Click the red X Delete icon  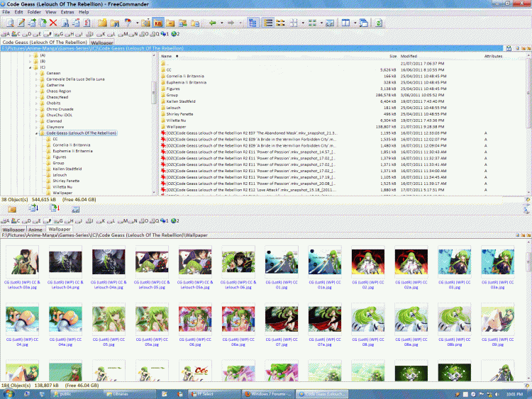click(53, 23)
